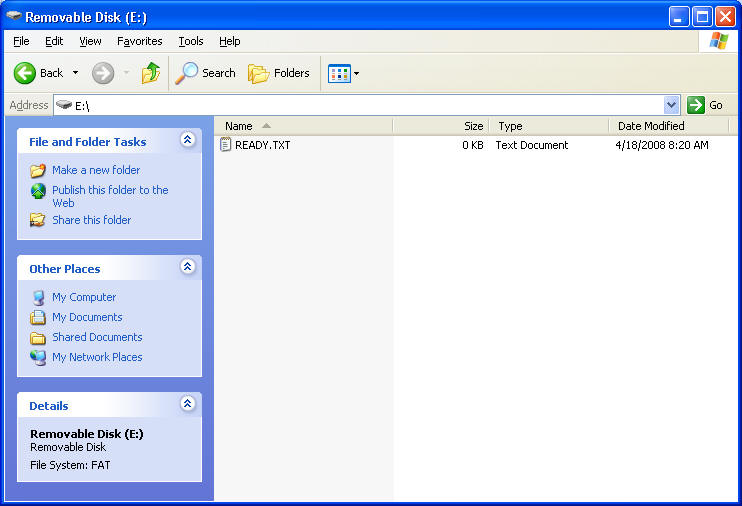Open the View menu
Viewport: 742px width, 506px height.
pos(90,42)
